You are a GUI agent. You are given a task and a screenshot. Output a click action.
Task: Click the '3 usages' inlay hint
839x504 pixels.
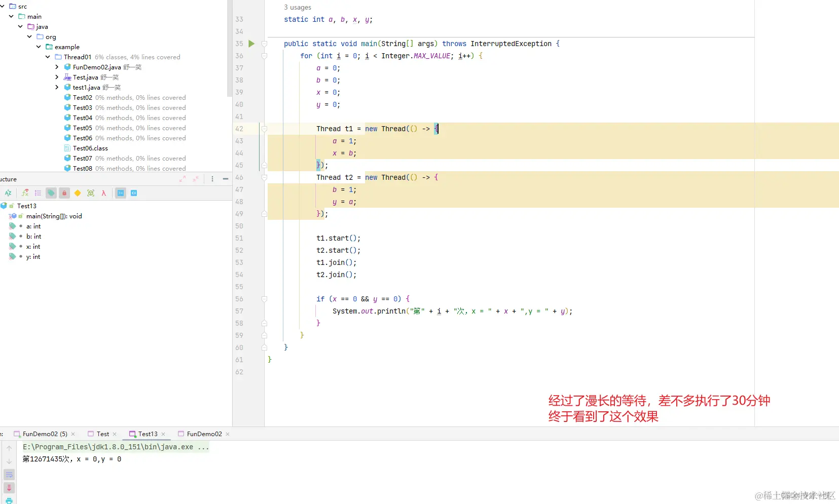coord(298,7)
